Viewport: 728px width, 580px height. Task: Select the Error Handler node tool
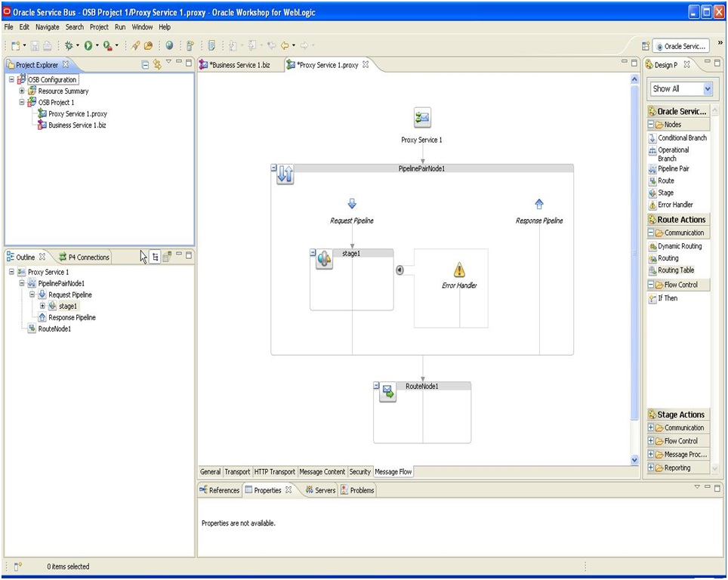[x=677, y=205]
